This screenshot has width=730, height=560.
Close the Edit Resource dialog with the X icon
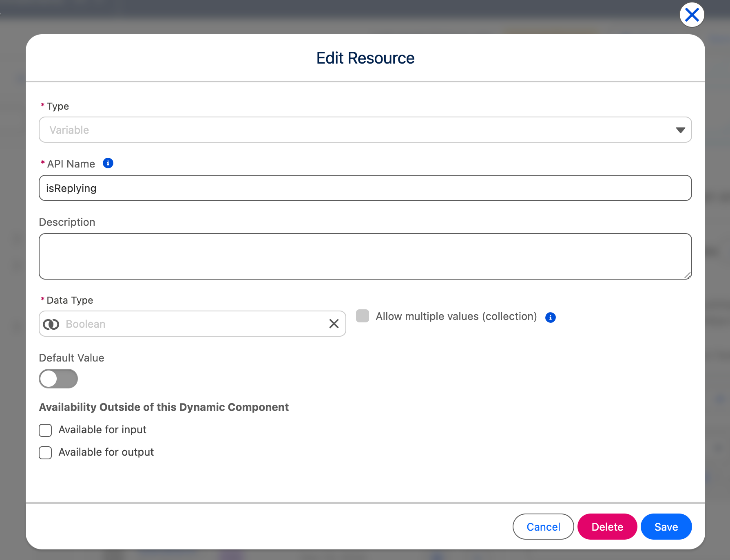(x=692, y=15)
